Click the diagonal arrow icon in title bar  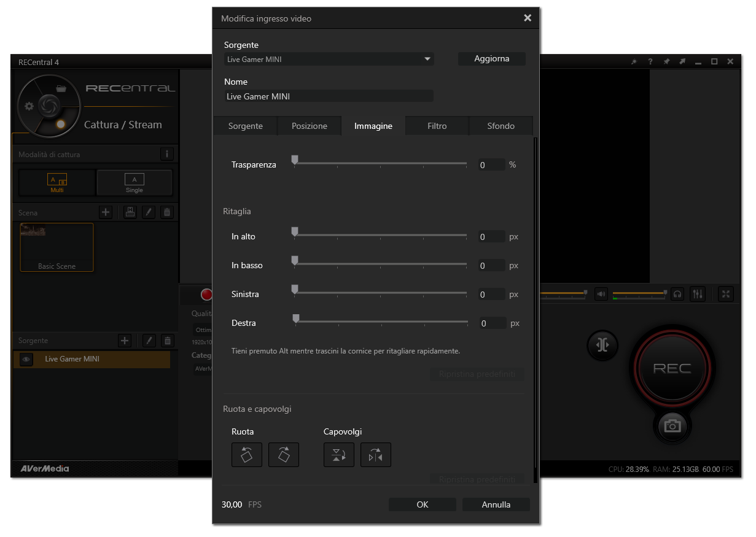point(682,62)
